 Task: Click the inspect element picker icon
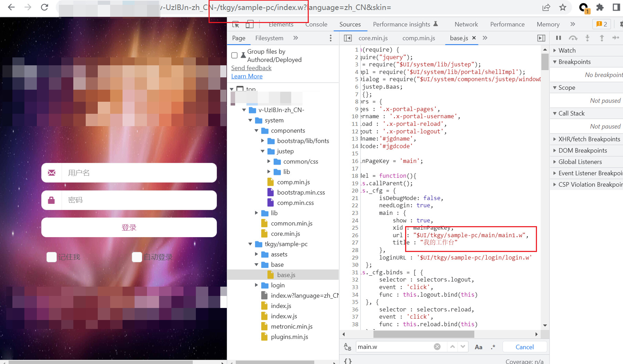coord(235,24)
